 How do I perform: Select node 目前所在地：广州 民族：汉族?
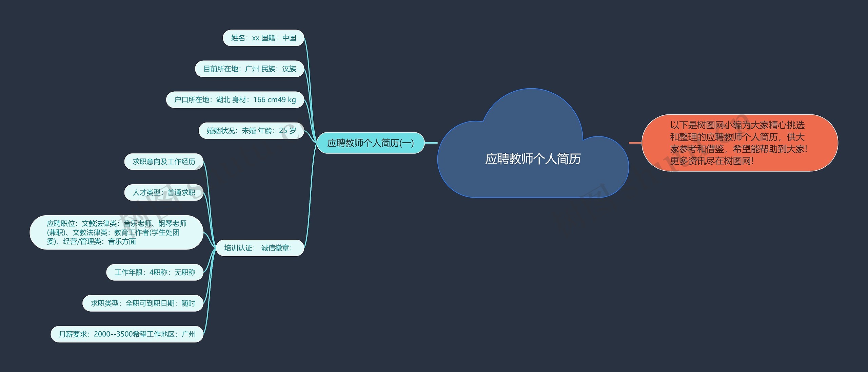250,69
